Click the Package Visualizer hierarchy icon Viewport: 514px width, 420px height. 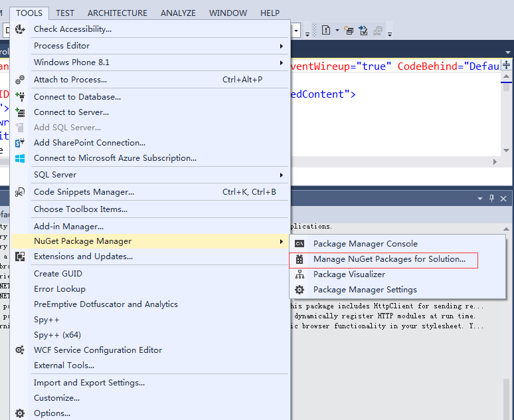[x=300, y=274]
